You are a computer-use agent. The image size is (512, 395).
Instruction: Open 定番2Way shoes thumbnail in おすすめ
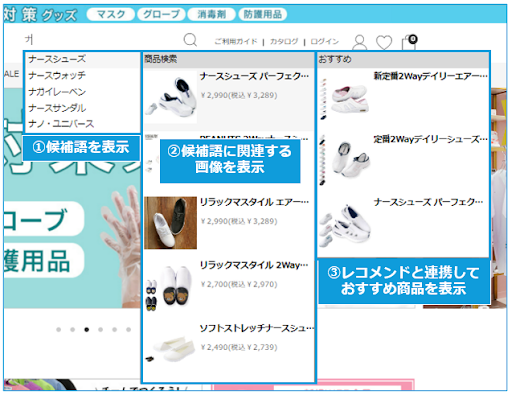click(x=345, y=160)
